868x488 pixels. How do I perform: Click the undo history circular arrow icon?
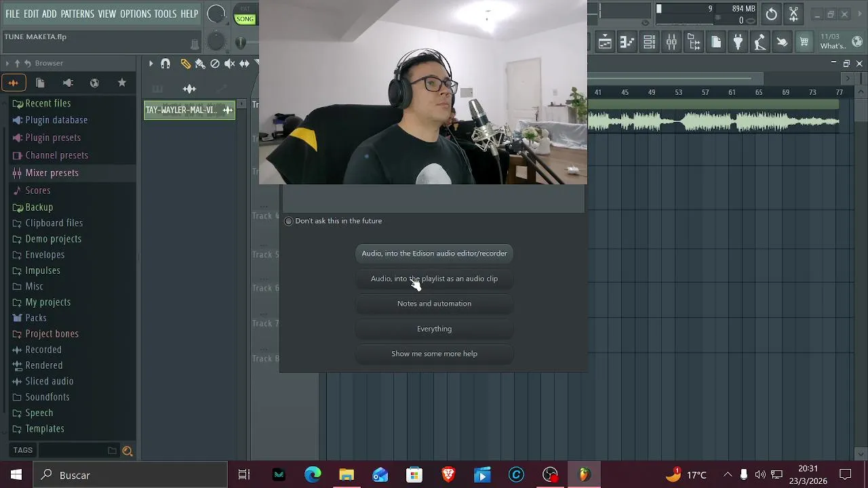click(x=772, y=14)
